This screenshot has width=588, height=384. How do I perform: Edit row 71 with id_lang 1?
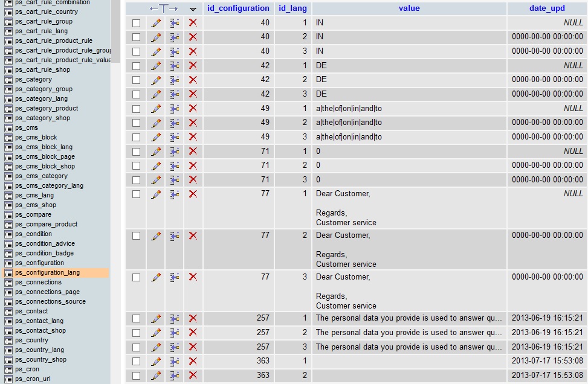(x=156, y=152)
